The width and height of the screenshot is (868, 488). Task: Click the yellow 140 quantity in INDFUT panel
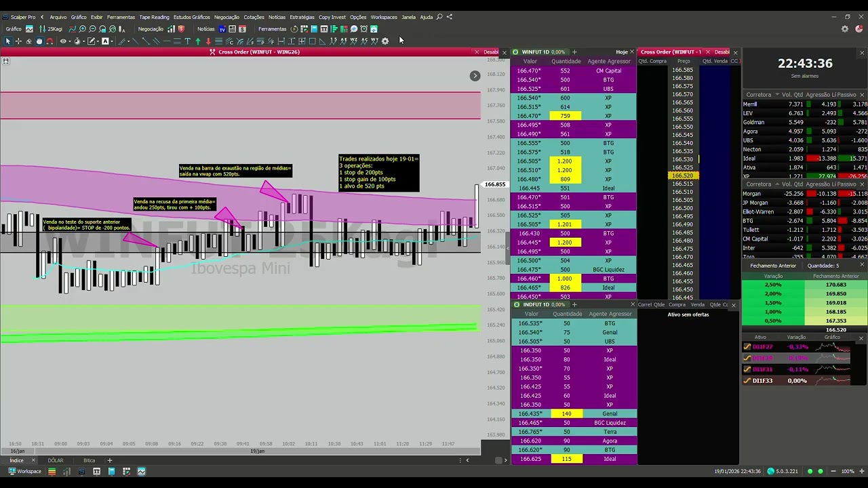566,413
